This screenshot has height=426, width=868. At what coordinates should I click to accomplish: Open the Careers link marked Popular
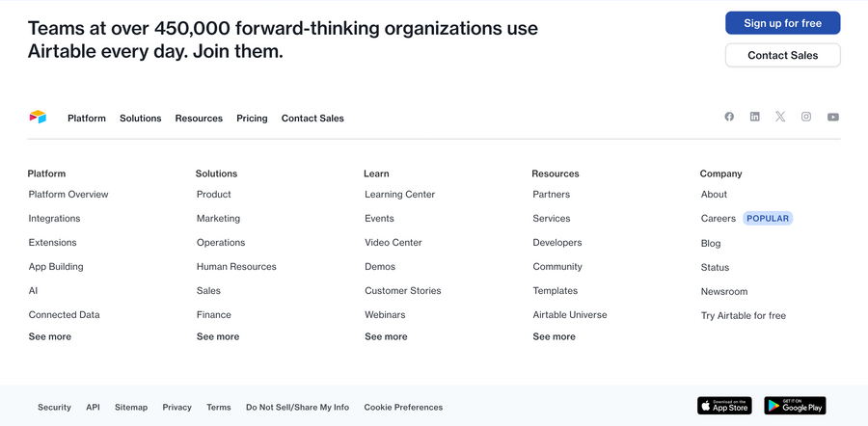click(x=719, y=219)
